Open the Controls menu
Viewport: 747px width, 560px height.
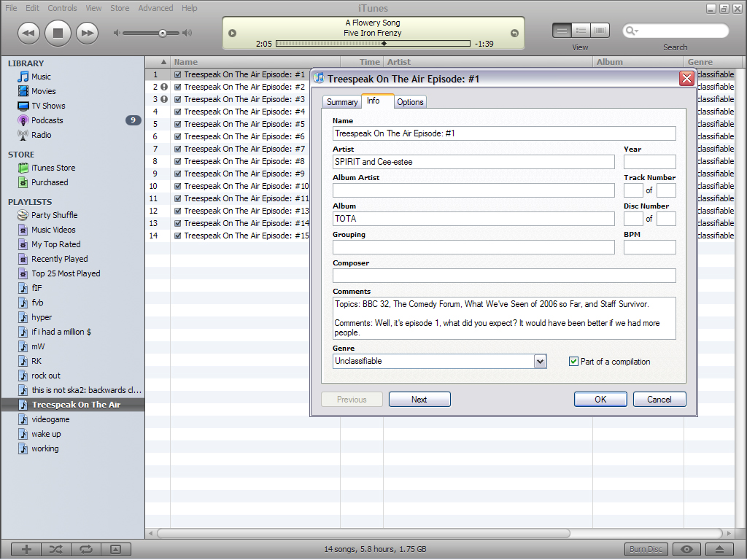(x=63, y=8)
